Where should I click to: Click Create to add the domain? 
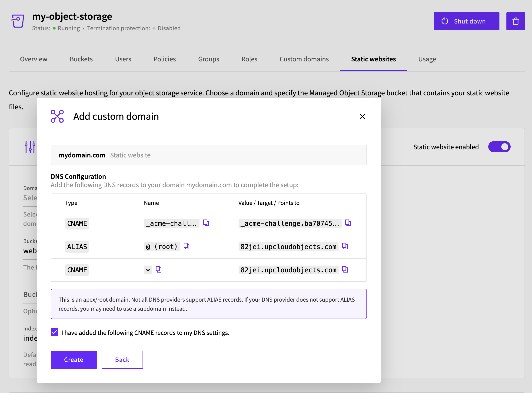(74, 360)
